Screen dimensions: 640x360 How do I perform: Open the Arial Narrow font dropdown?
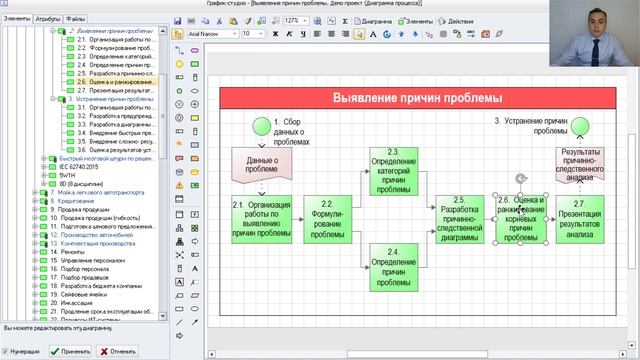235,34
